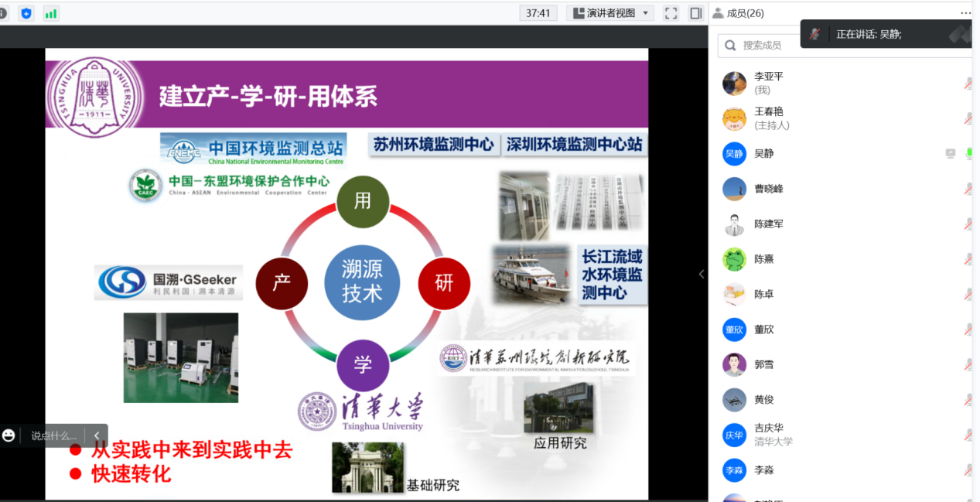Select 吉庆华 清华大学 in member list
980x502 pixels.
(773, 435)
